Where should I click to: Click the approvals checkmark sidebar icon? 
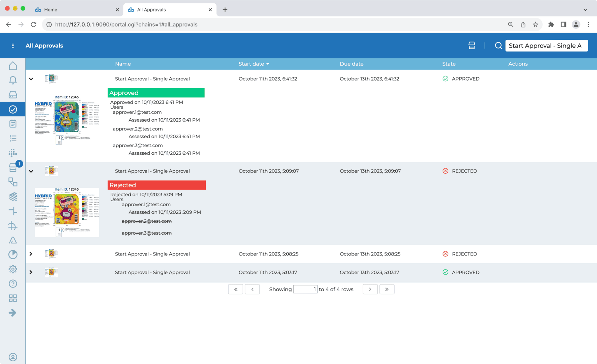tap(13, 109)
